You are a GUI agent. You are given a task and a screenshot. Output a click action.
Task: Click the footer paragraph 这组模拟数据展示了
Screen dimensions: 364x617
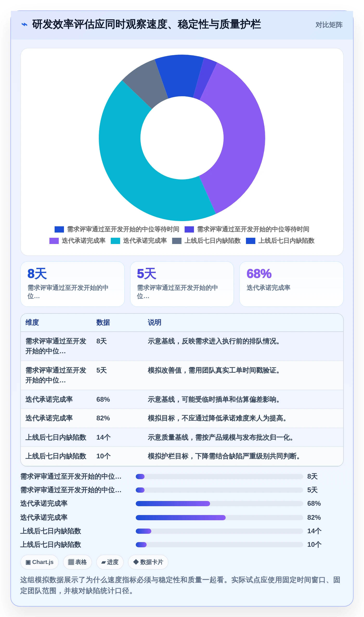click(x=180, y=585)
